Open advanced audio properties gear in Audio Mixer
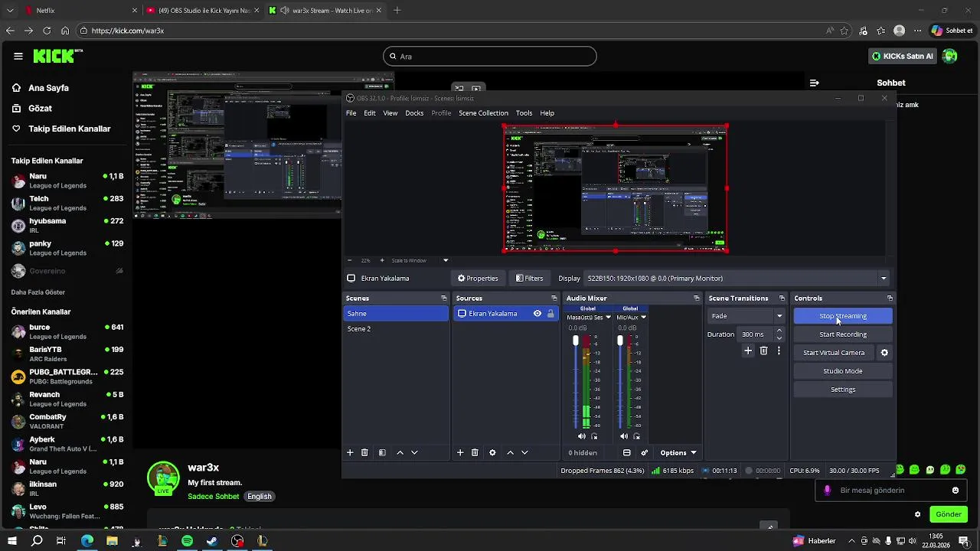The height and width of the screenshot is (551, 980). click(644, 453)
